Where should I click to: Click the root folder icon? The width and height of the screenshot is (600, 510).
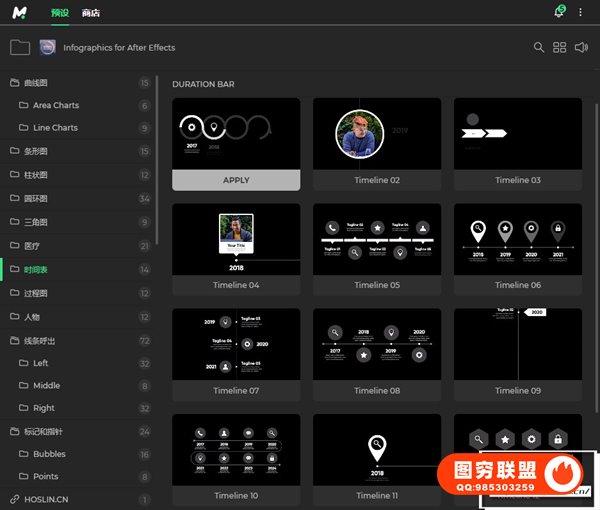coord(19,47)
